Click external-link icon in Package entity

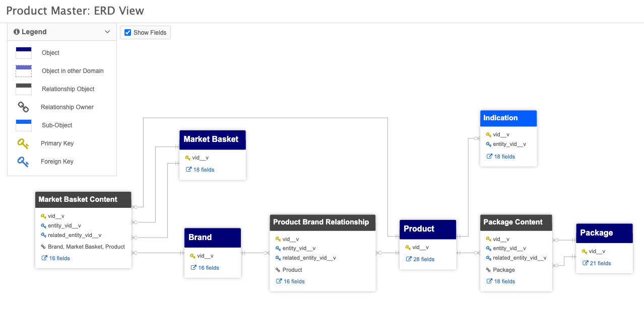pyautogui.click(x=585, y=263)
